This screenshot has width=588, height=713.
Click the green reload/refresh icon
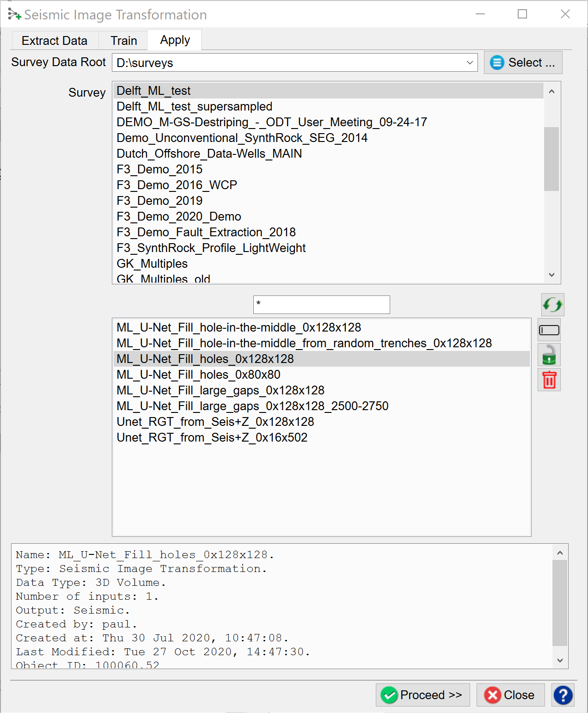pyautogui.click(x=552, y=305)
